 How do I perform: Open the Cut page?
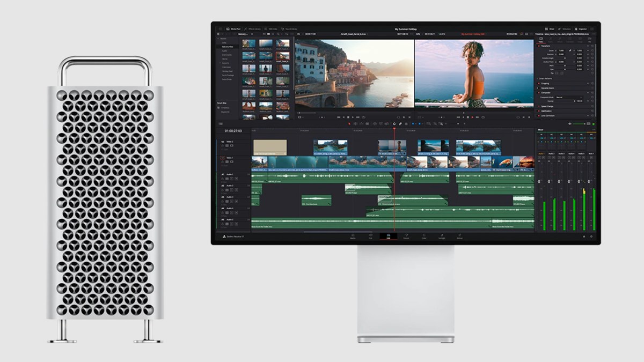point(370,236)
